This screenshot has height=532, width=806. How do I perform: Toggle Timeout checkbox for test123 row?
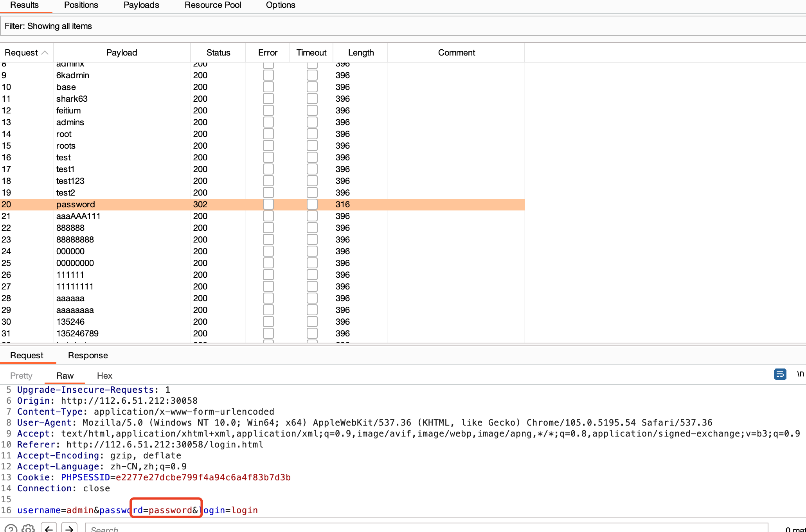coord(312,181)
